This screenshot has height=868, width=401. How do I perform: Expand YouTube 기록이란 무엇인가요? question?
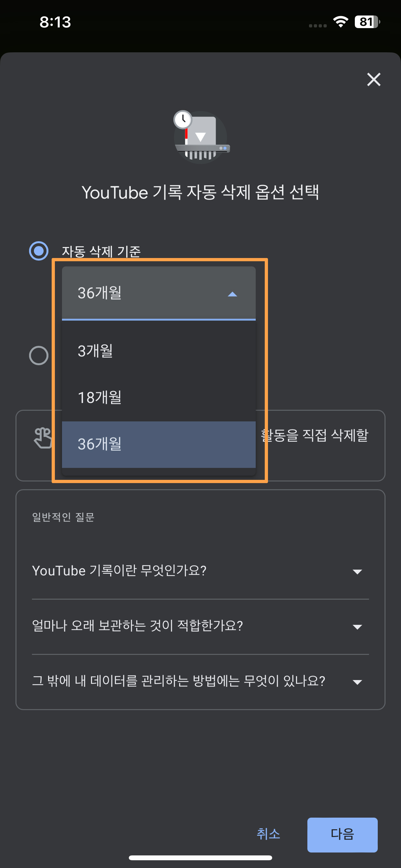[x=200, y=571]
